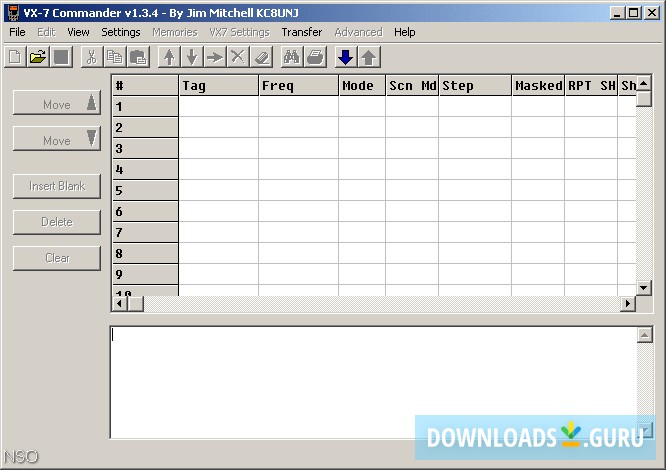
Task: Click the NSO status indicator text
Action: click(x=21, y=457)
